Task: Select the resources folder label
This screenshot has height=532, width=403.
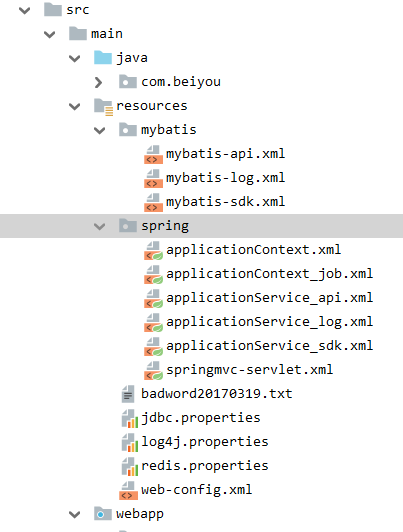Action: [152, 106]
